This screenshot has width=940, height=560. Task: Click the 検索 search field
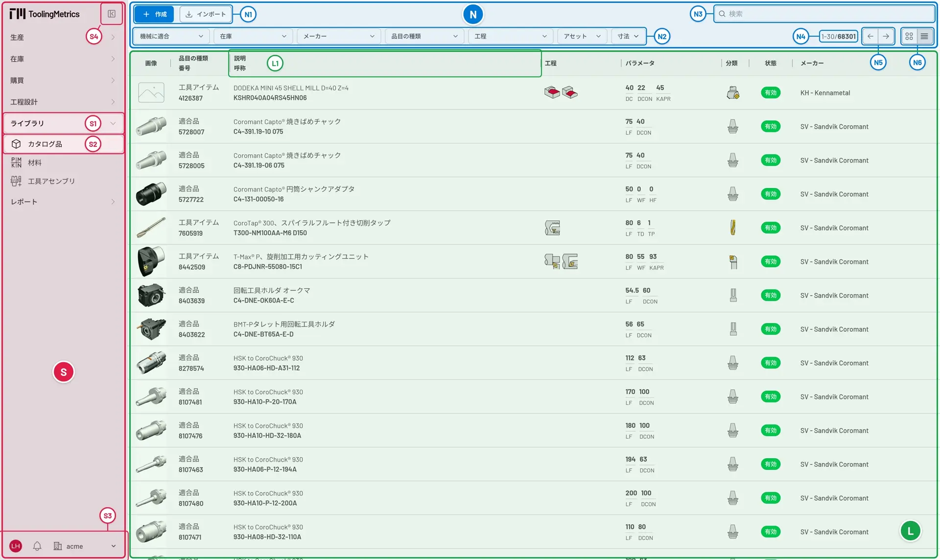pyautogui.click(x=824, y=14)
